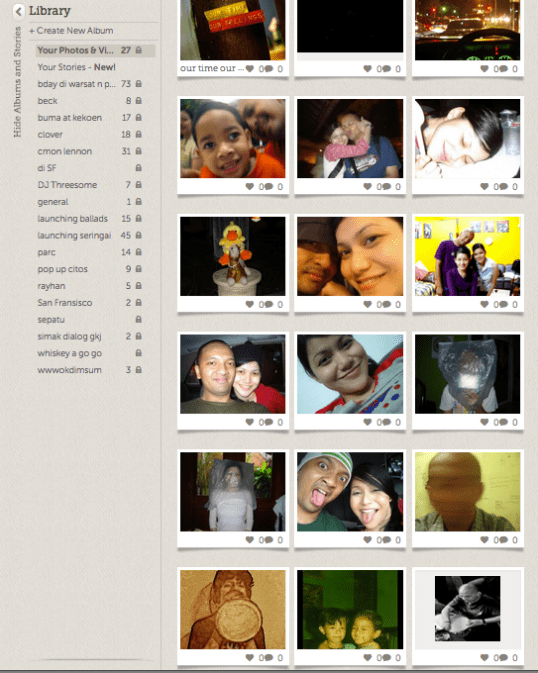Click lock icon for clover album
538x673 pixels.
point(139,134)
